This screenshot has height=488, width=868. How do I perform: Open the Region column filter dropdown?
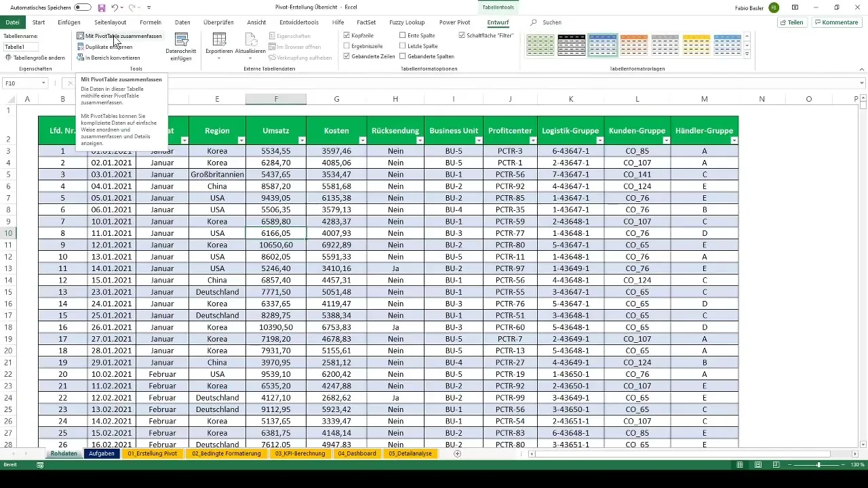click(x=241, y=140)
